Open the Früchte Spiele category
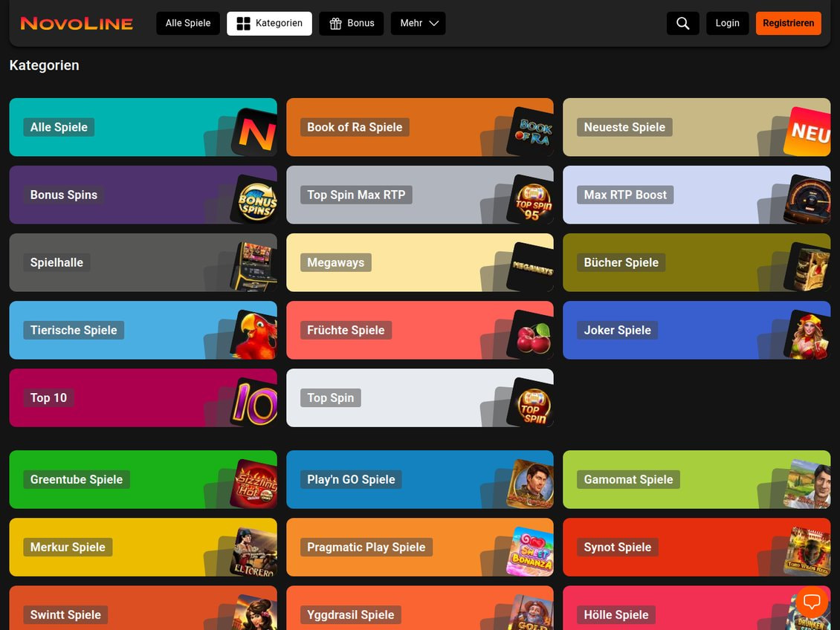This screenshot has width=840, height=630. click(420, 330)
